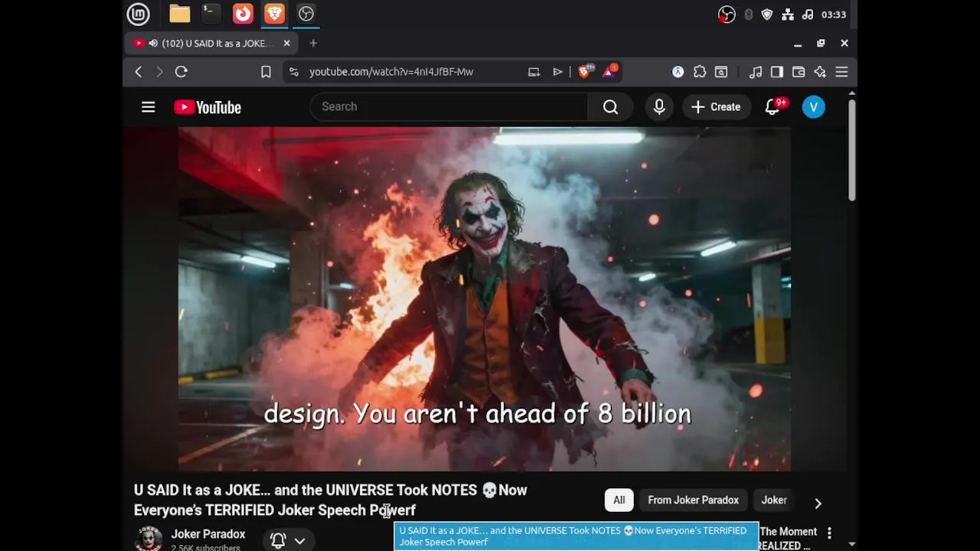980x551 pixels.
Task: Go to YouTube home via logo
Action: tap(207, 107)
